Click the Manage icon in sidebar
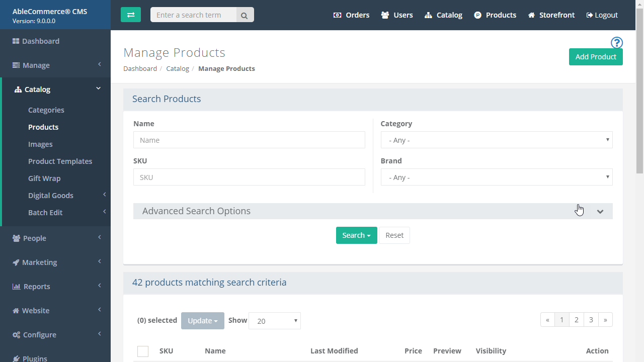The height and width of the screenshot is (362, 644). [16, 65]
